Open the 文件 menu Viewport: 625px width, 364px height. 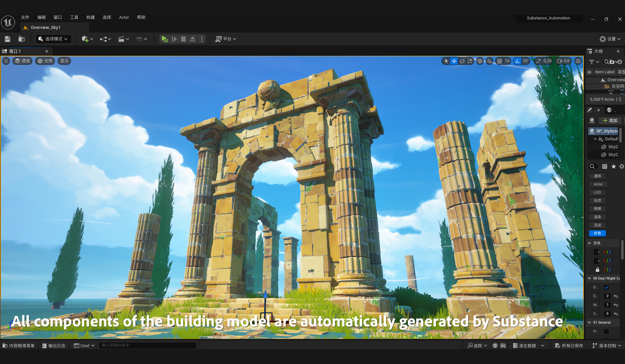pyautogui.click(x=25, y=18)
